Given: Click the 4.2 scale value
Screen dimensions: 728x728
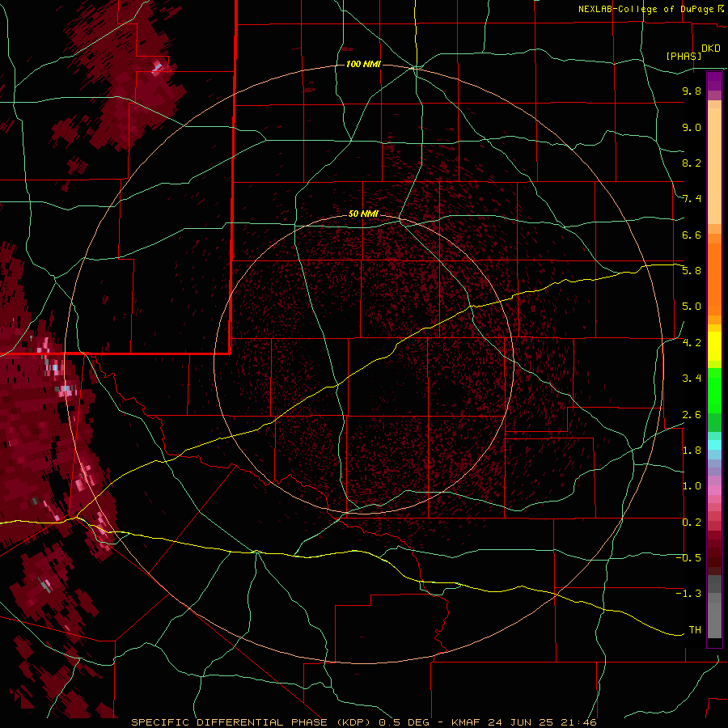Looking at the screenshot, I should pos(692,343).
